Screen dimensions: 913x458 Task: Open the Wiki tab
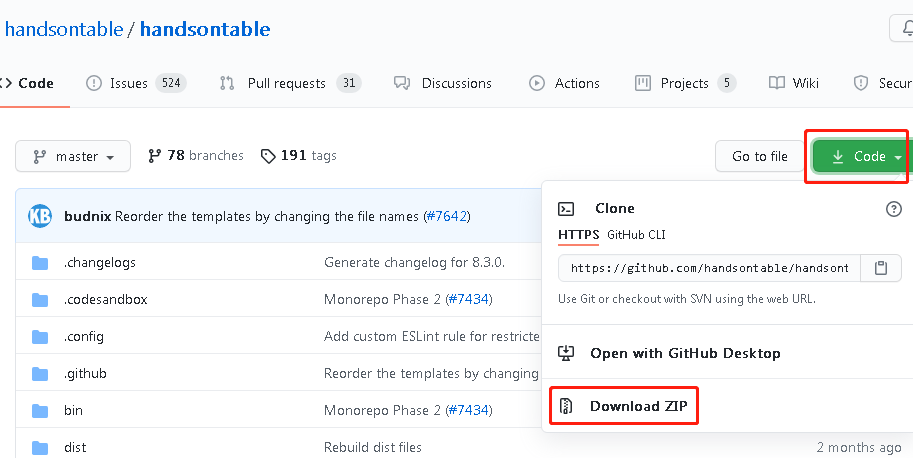tap(794, 83)
